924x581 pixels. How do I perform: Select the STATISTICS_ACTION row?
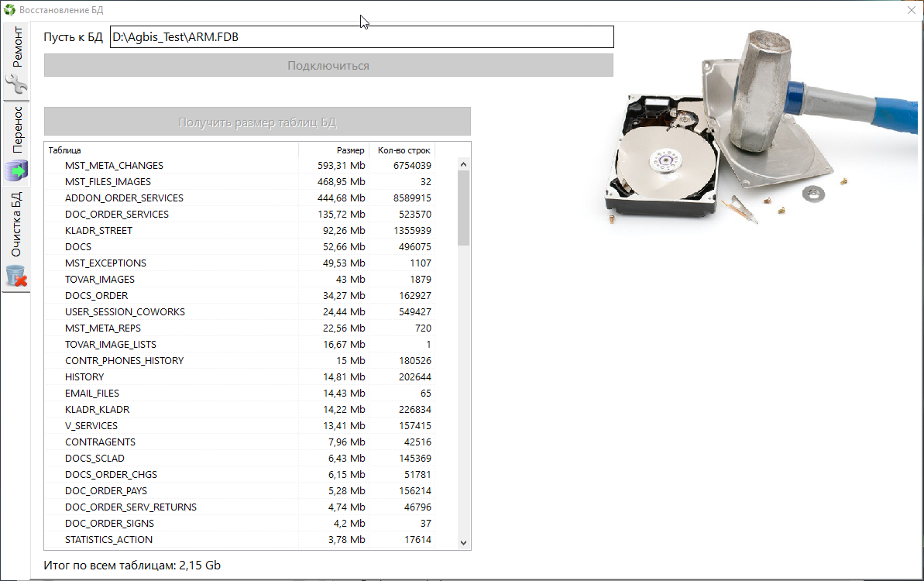(x=239, y=540)
